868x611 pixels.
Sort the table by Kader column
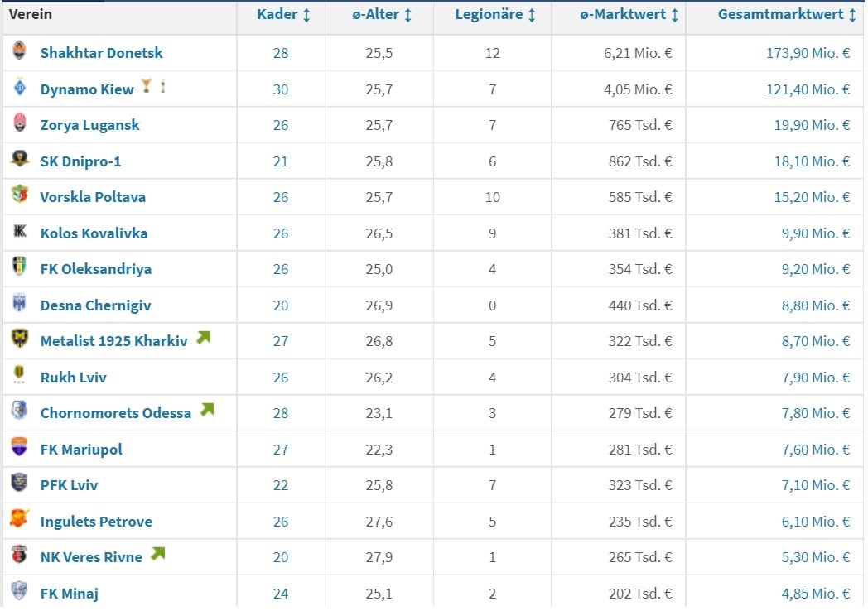point(283,15)
